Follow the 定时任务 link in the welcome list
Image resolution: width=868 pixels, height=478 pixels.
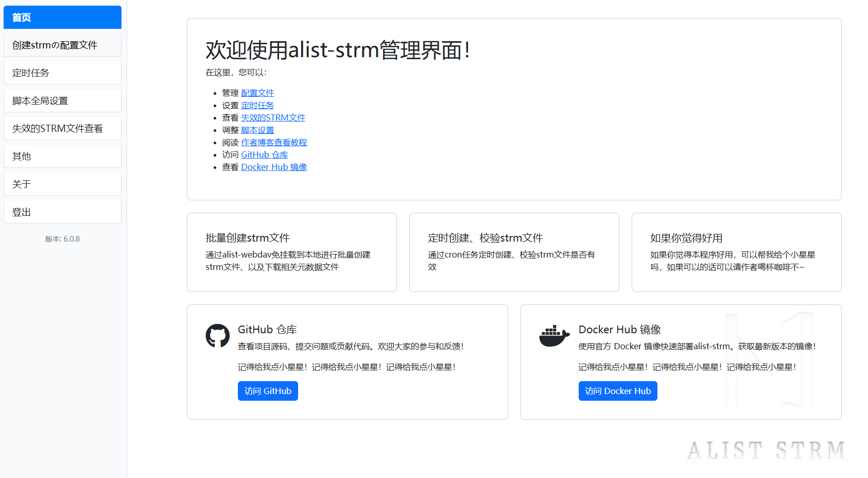point(257,105)
